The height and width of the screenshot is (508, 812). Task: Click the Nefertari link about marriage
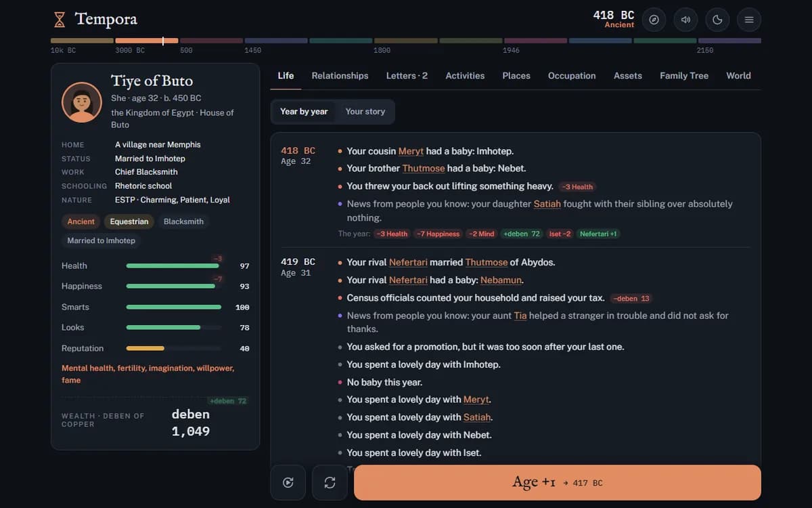408,262
